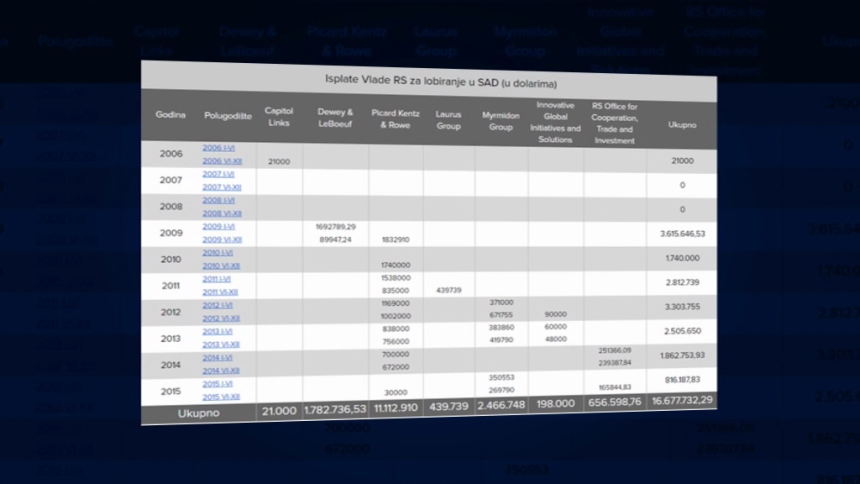Select the "Capitol Links" column header
860x484 pixels.
[x=279, y=117]
